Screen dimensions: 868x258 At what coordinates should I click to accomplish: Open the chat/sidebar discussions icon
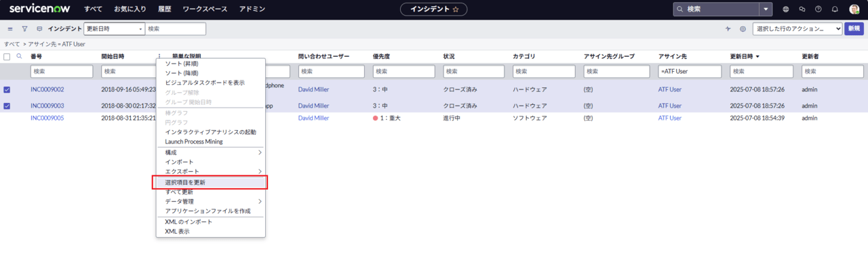tap(802, 9)
